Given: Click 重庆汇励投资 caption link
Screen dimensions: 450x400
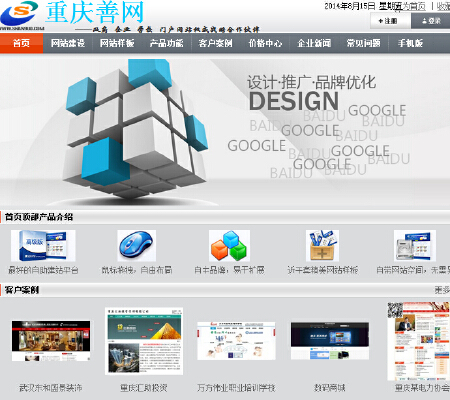Looking at the screenshot, I should [x=144, y=388].
